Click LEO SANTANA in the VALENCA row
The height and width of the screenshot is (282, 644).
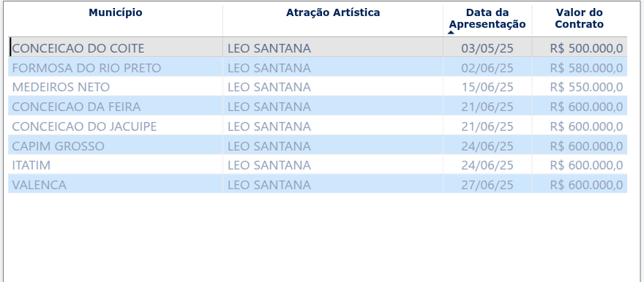(269, 186)
